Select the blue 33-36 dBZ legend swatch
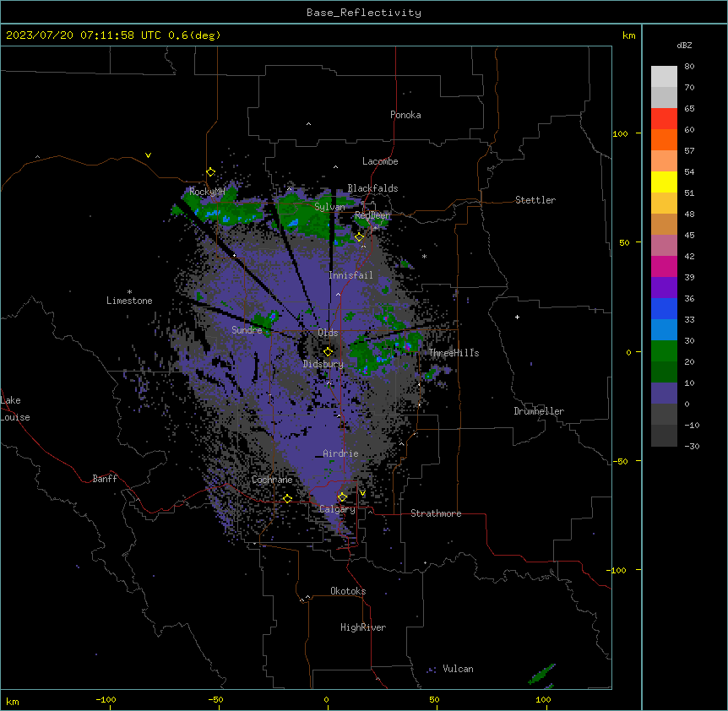 664,308
